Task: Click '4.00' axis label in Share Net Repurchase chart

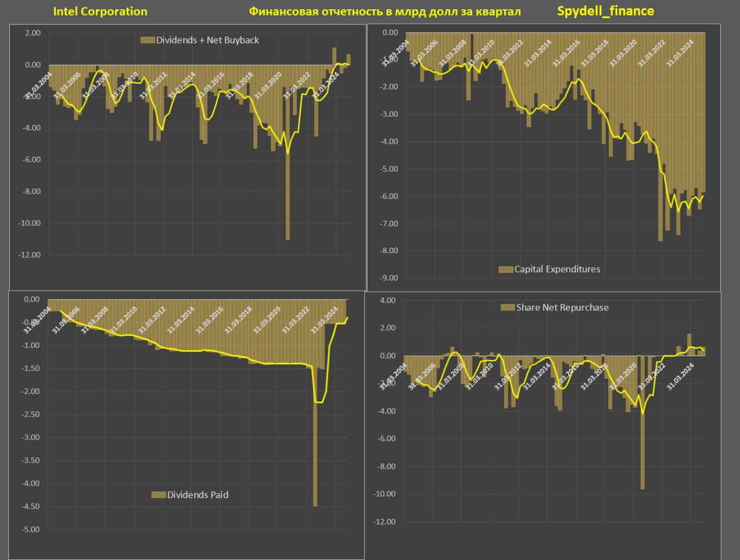Action: (388, 301)
